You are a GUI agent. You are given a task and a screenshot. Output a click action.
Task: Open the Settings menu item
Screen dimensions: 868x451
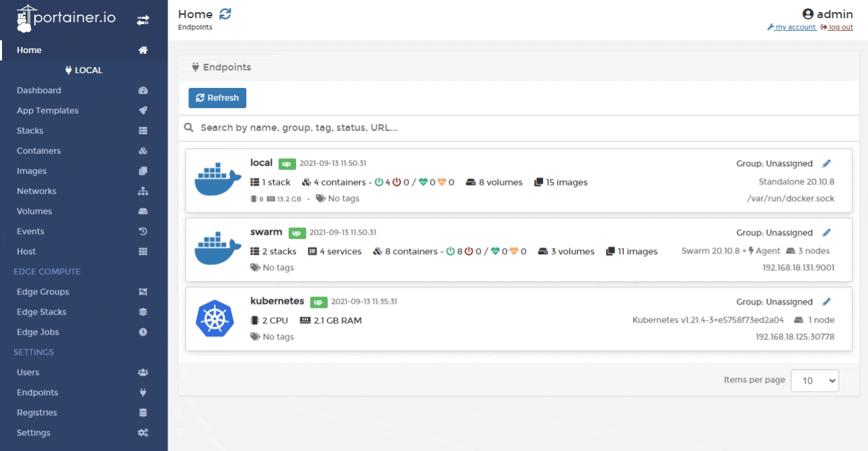(34, 434)
